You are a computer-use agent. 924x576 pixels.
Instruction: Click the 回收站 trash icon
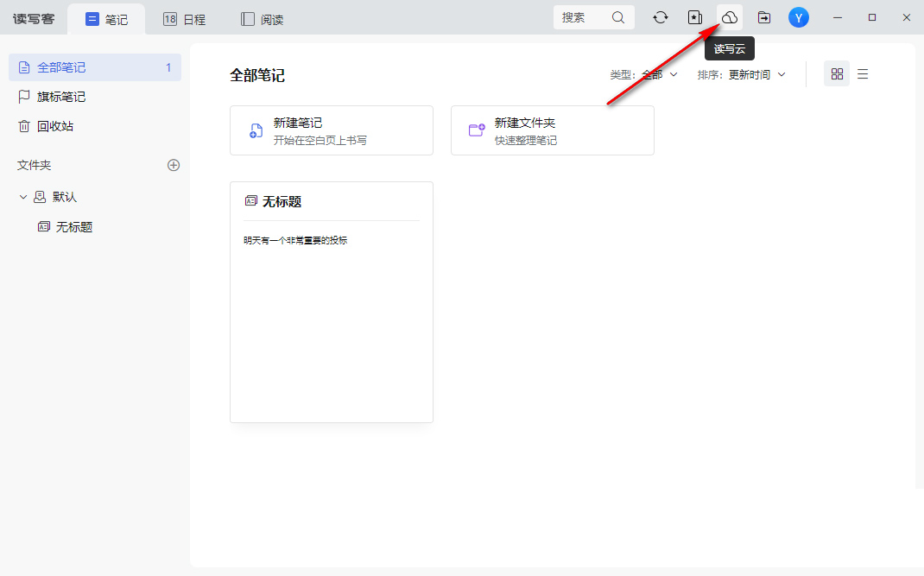pyautogui.click(x=24, y=126)
